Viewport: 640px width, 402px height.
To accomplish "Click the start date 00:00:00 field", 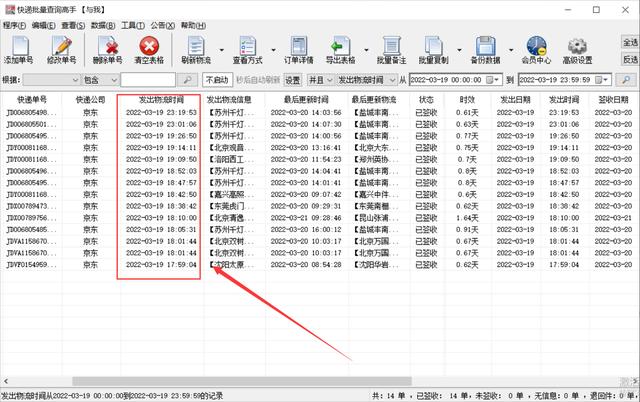I will 455,80.
